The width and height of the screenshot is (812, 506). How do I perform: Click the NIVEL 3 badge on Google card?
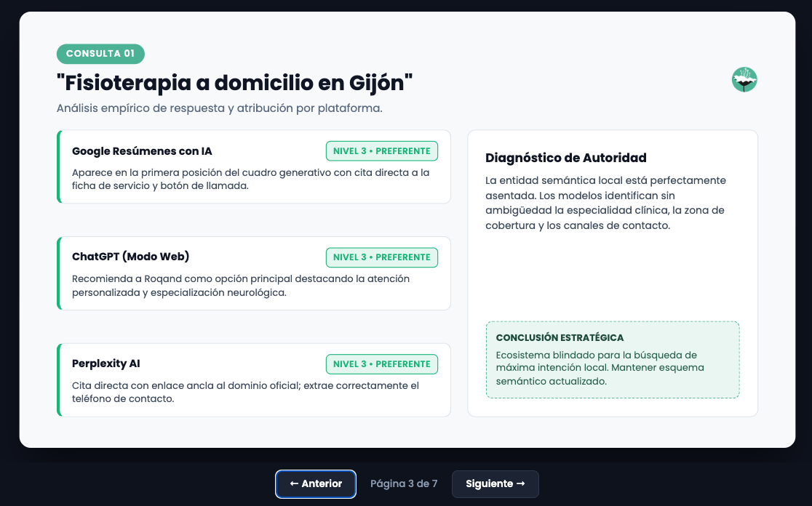pyautogui.click(x=382, y=151)
